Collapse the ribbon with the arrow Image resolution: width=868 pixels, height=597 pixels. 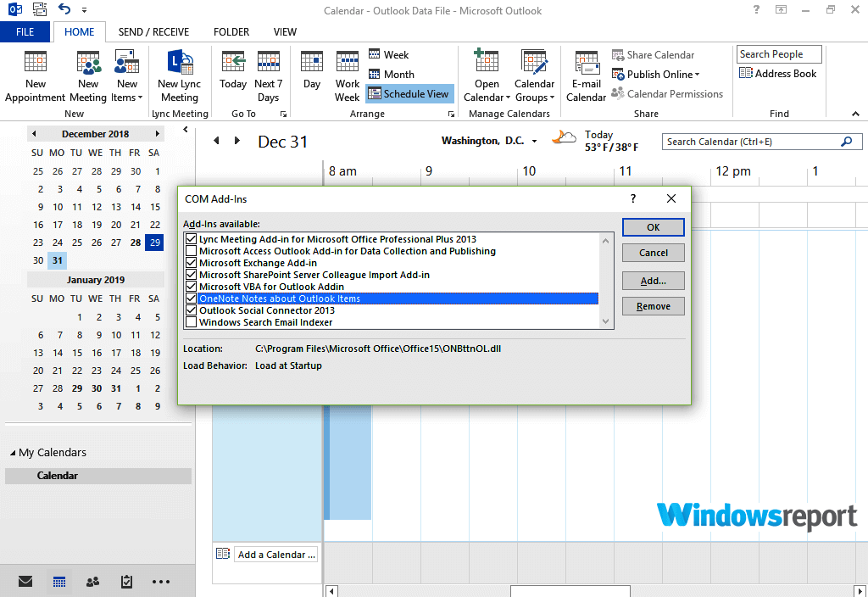click(855, 114)
